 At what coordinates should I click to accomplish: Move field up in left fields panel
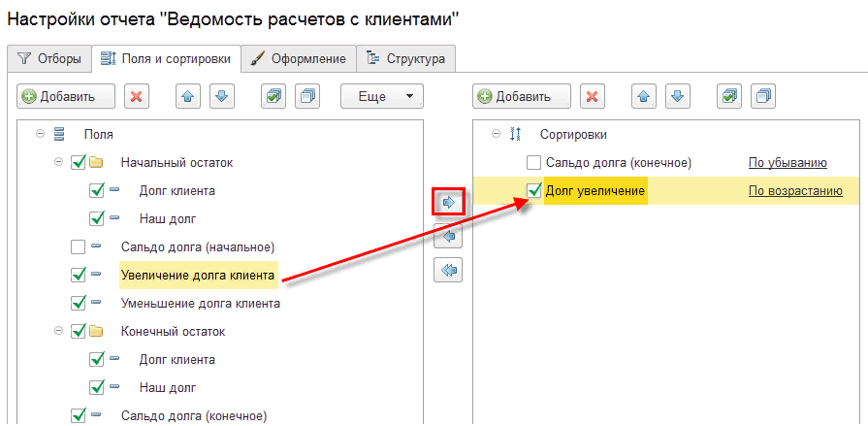click(x=187, y=96)
